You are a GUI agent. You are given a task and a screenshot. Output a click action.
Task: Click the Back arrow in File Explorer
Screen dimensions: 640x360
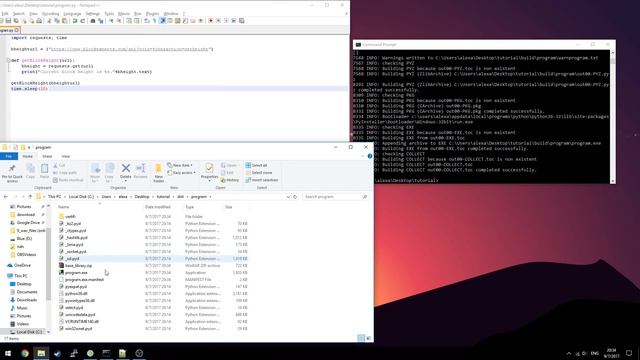[6, 197]
